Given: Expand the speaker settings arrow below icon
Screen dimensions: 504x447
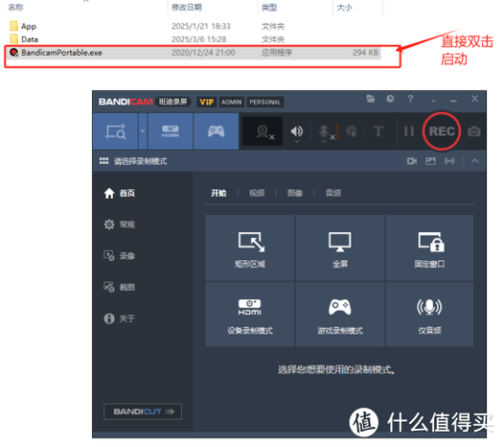Looking at the screenshot, I should [x=297, y=141].
